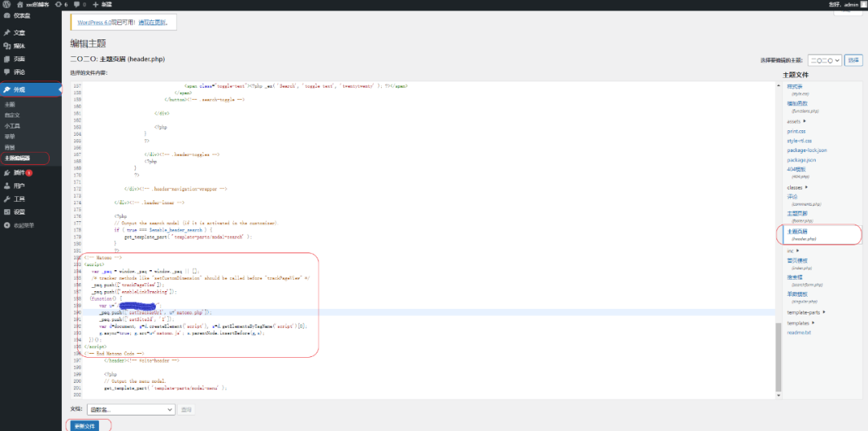Open updates indicator showing 6

tap(61, 4)
